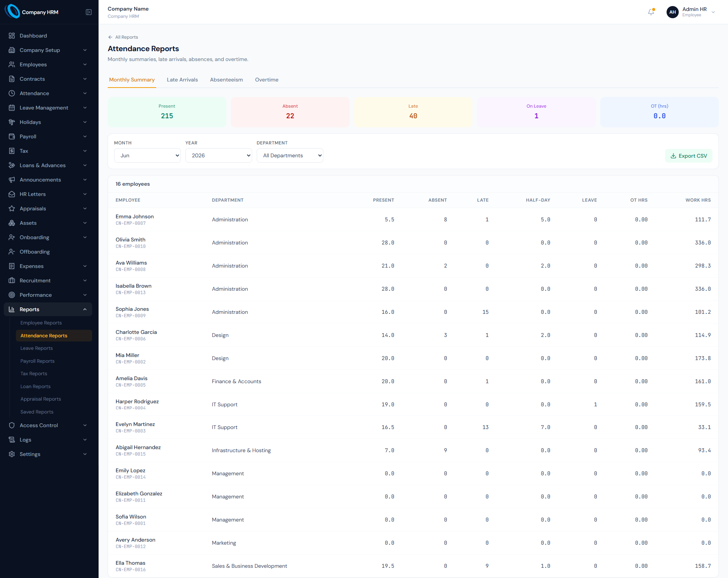Click the On Leave summary card
Image resolution: width=728 pixels, height=578 pixels.
[536, 112]
